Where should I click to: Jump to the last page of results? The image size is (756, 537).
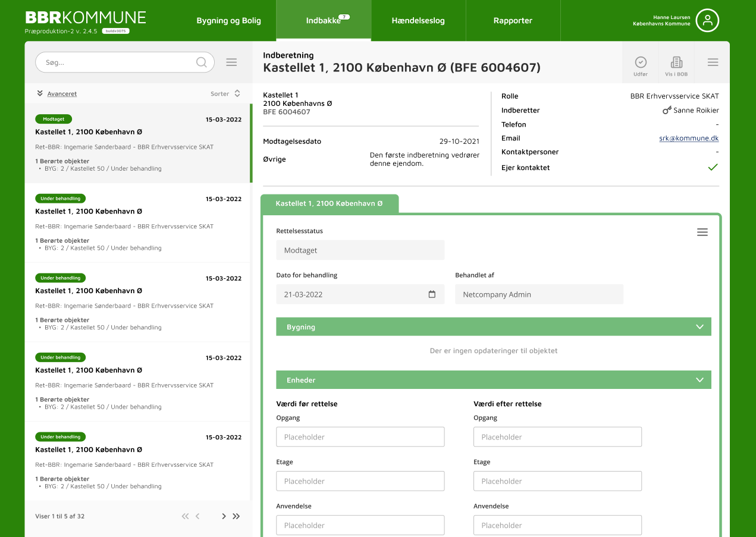pyautogui.click(x=236, y=516)
